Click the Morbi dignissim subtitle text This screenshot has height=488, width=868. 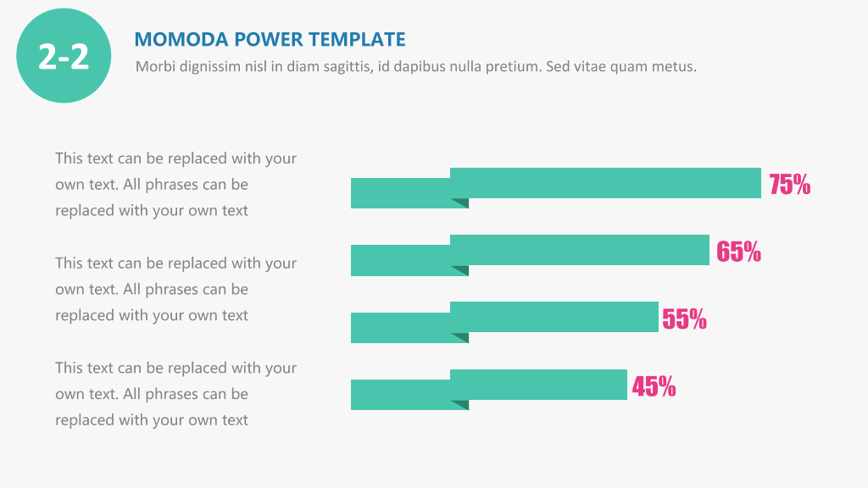tap(415, 66)
